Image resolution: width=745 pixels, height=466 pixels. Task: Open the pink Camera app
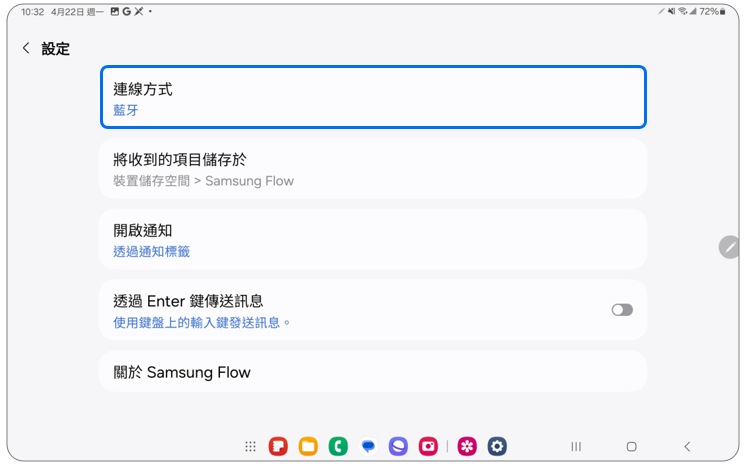pos(428,446)
